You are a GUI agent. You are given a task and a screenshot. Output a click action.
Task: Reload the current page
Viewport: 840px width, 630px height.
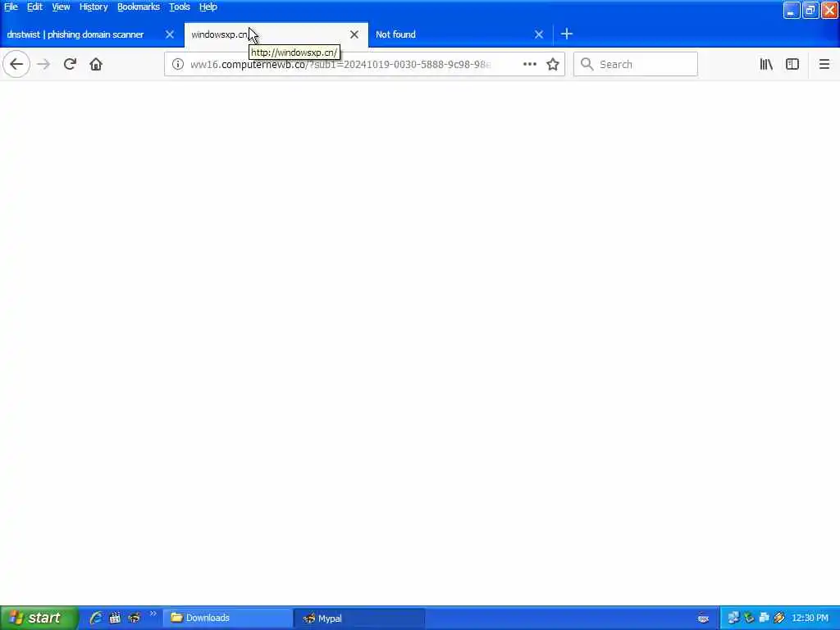[x=70, y=64]
